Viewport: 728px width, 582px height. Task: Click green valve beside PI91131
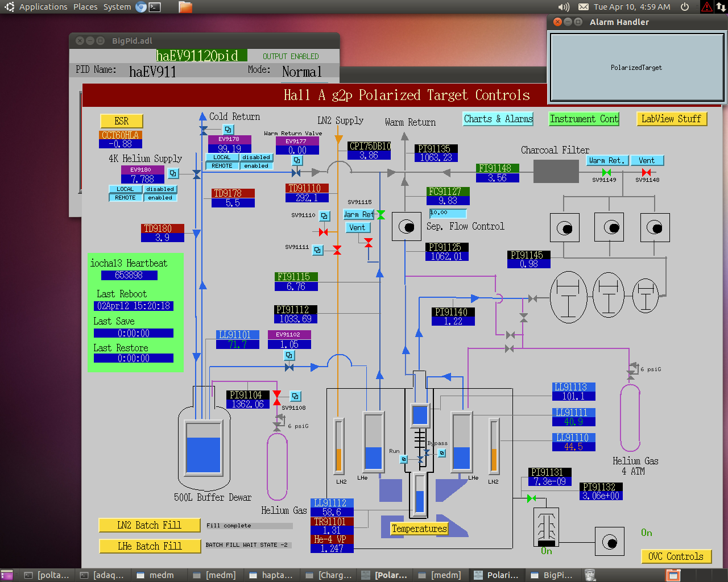point(531,498)
